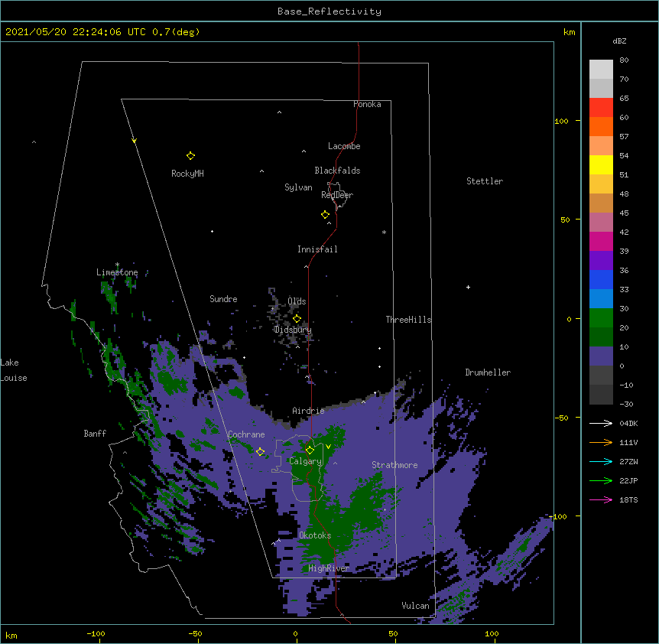Click the Airdrie city label
Viewport: 659px width, 644px height.
click(308, 411)
